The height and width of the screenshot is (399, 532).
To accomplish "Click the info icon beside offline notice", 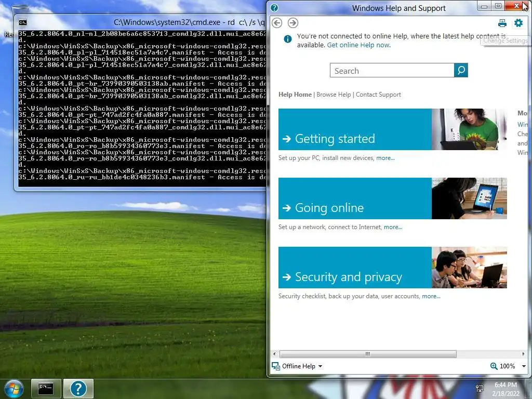I will tap(287, 39).
